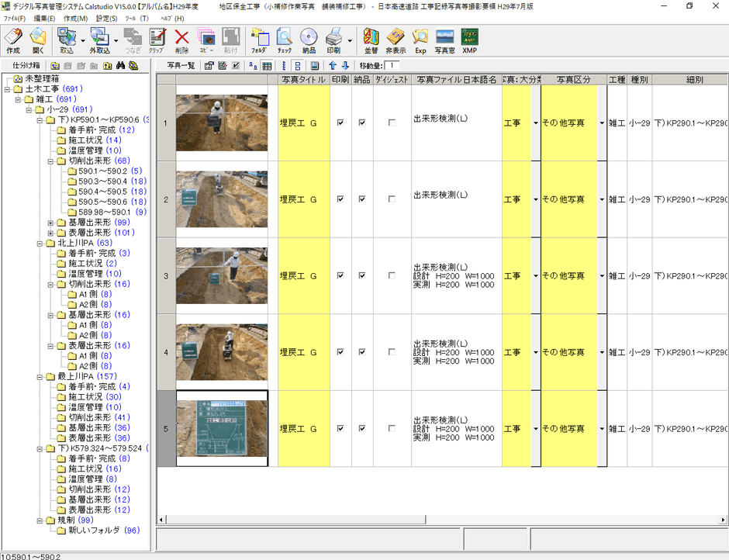Select the blackboard photo thumbnail in row 5
Viewport: 729px width, 560px height.
point(222,428)
